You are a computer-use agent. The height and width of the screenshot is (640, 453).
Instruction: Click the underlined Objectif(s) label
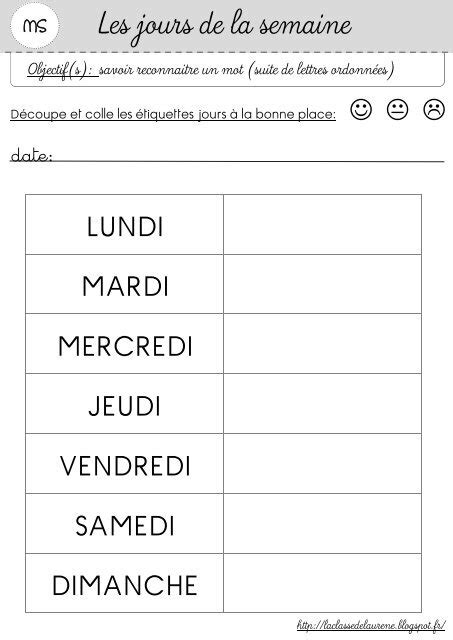click(63, 70)
